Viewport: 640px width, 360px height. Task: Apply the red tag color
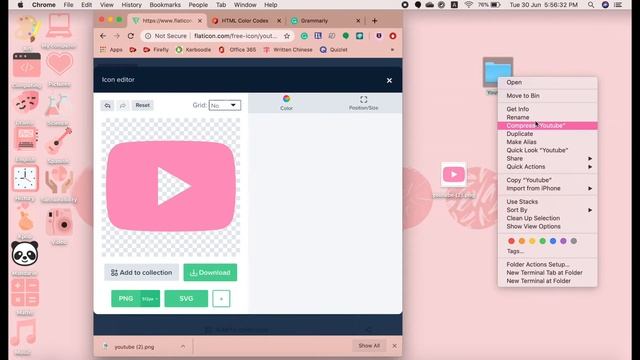[x=511, y=241]
